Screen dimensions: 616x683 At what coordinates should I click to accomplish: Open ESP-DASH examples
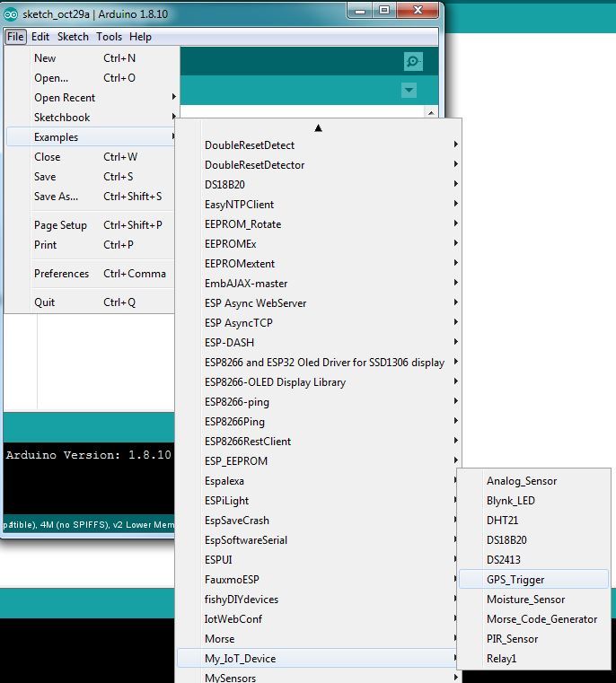318,342
